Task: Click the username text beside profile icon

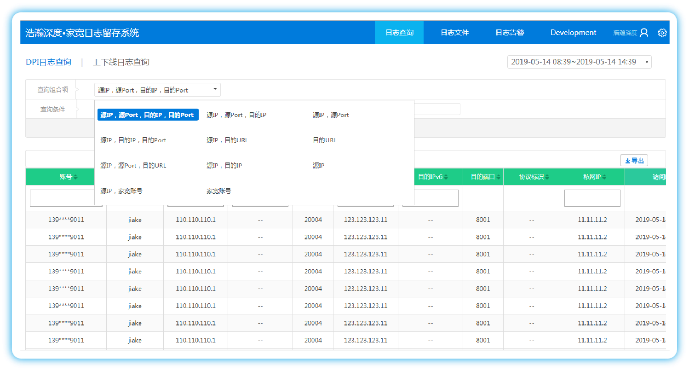Action: 625,33
